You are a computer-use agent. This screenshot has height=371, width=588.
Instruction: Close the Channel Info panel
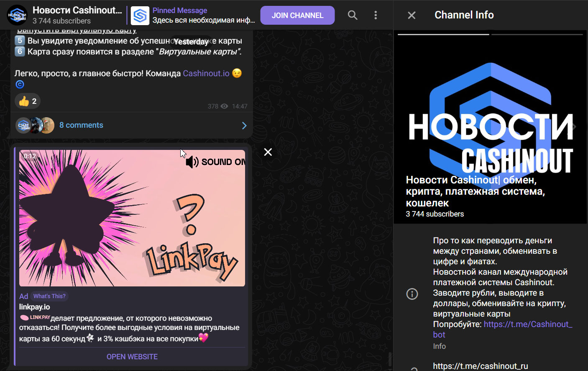pyautogui.click(x=412, y=15)
